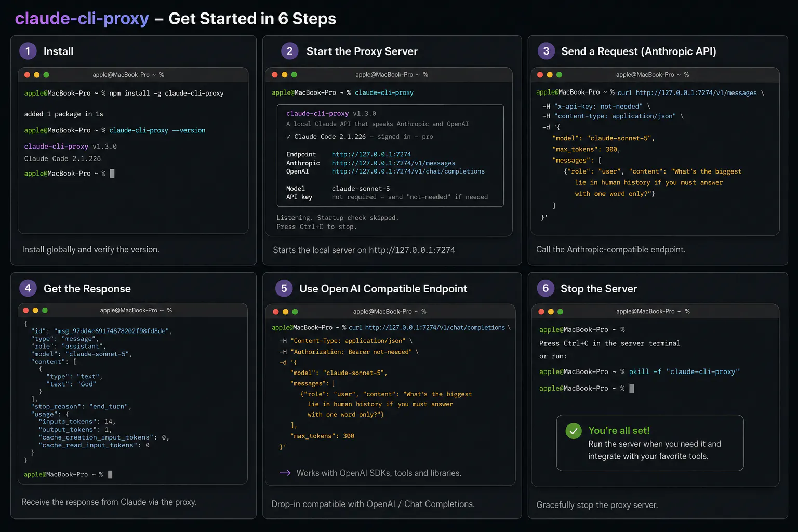The width and height of the screenshot is (798, 532).
Task: Click '"cache_read_input_tokens": 0'
Action: pos(94,445)
